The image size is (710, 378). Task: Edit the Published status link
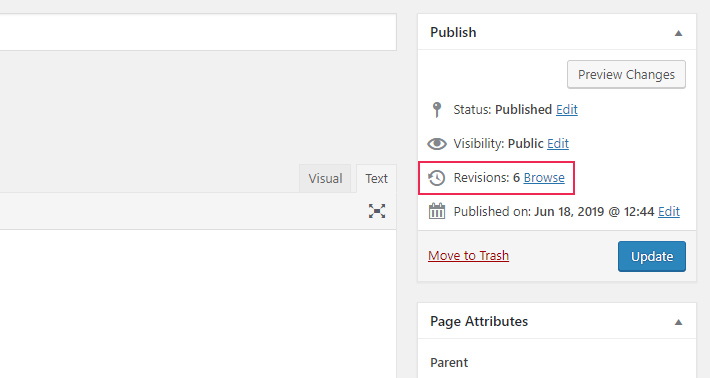click(x=566, y=110)
